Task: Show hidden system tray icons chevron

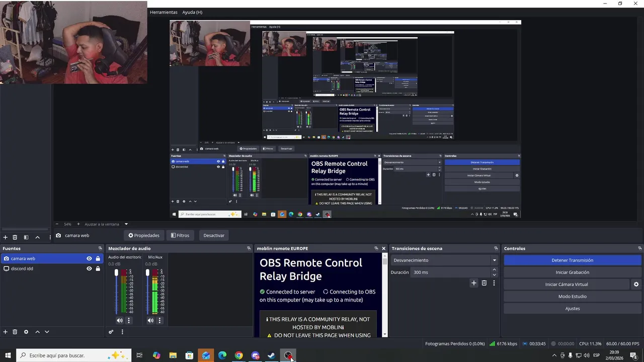Action: 554,355
